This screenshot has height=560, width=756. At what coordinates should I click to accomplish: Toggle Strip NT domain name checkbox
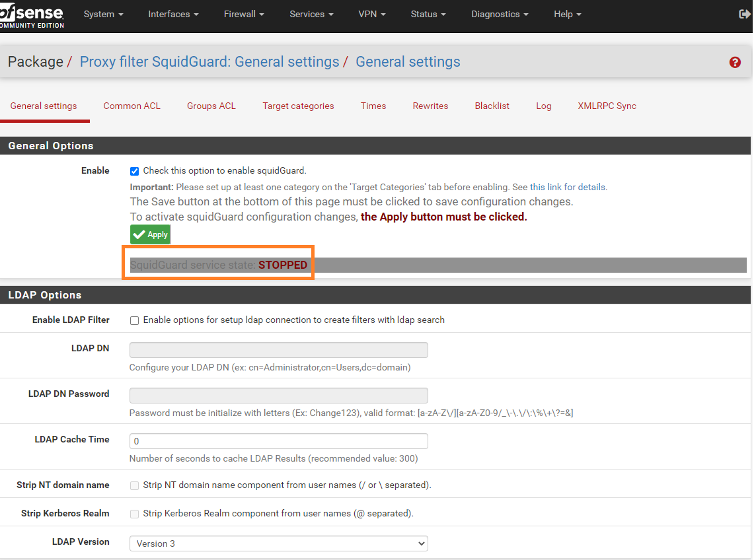tap(135, 485)
